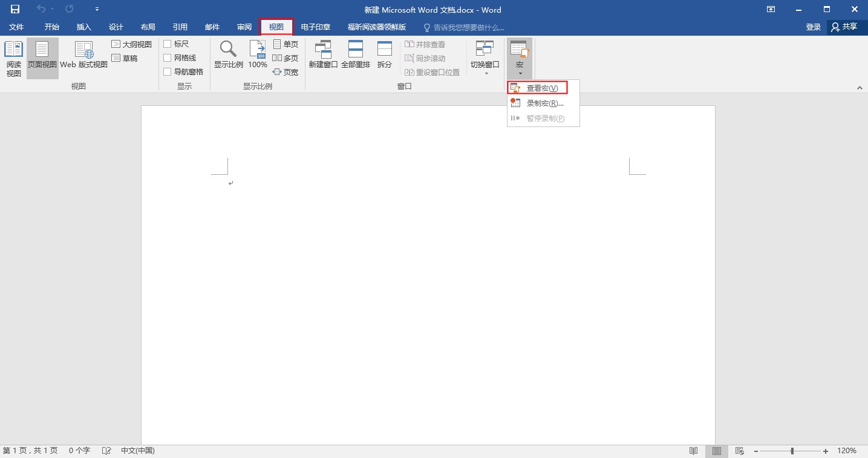868x458 pixels.
Task: Check the 网格线 gridlines option
Action: pyautogui.click(x=167, y=57)
